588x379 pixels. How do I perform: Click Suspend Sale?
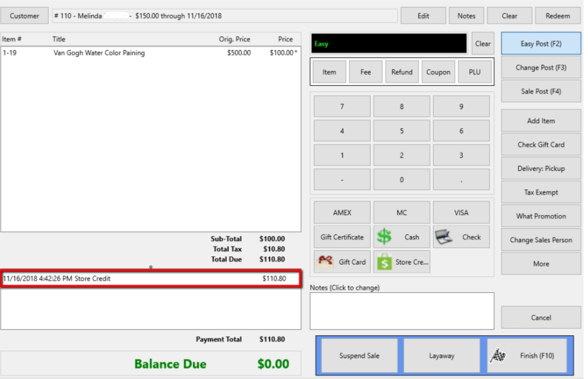359,356
